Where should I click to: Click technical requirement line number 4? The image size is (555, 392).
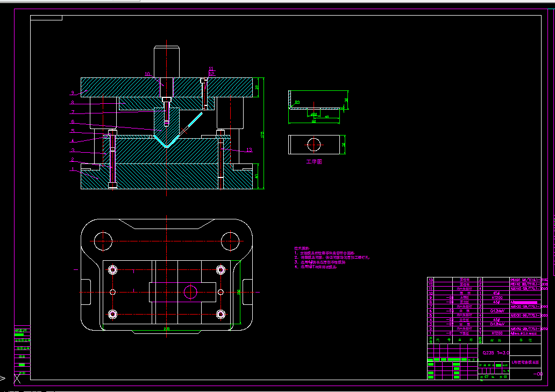click(315, 267)
